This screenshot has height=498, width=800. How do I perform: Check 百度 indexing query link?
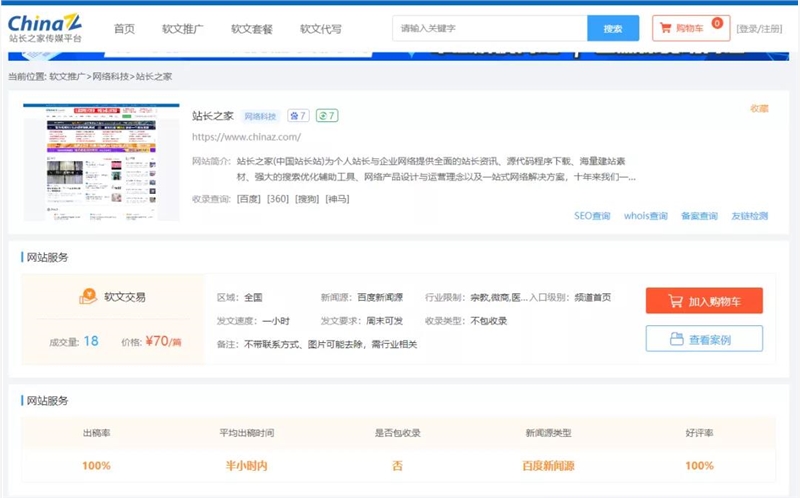pyautogui.click(x=248, y=199)
